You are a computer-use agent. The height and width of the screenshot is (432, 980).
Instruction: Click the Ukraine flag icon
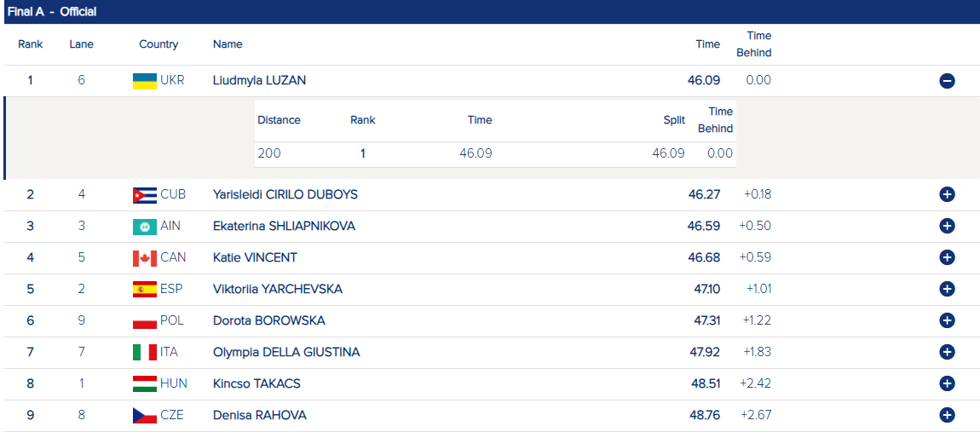click(144, 81)
